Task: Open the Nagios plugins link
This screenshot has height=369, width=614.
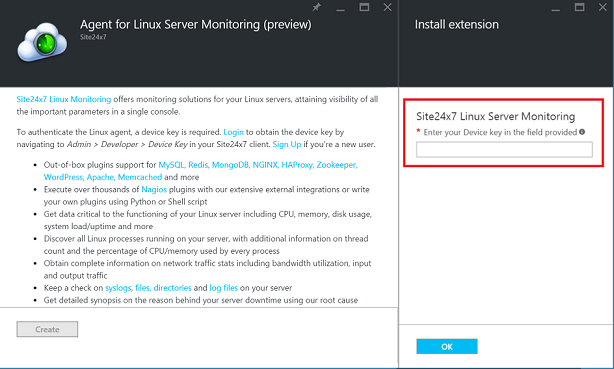Action: click(x=154, y=189)
